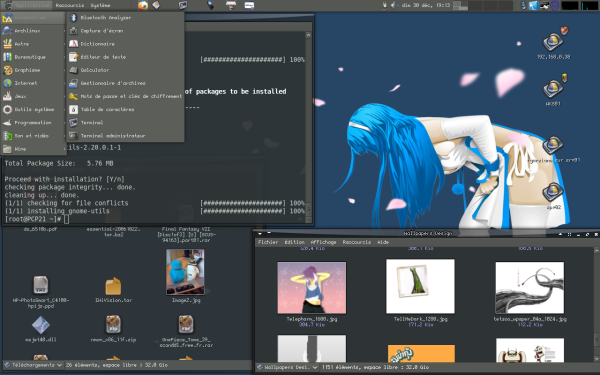Image resolution: width=600 pixels, height=375 pixels.
Task: Click the panel clock showing 19:13
Action: [x=426, y=5]
